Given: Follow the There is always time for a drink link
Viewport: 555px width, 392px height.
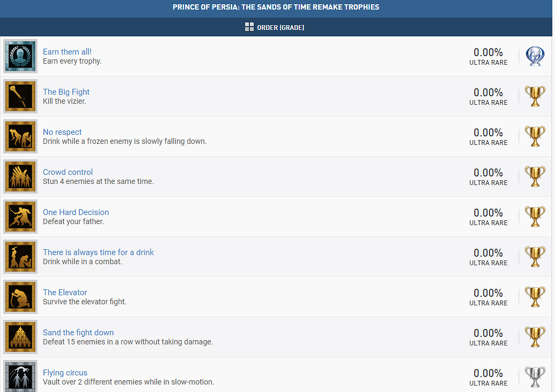Looking at the screenshot, I should pos(98,252).
